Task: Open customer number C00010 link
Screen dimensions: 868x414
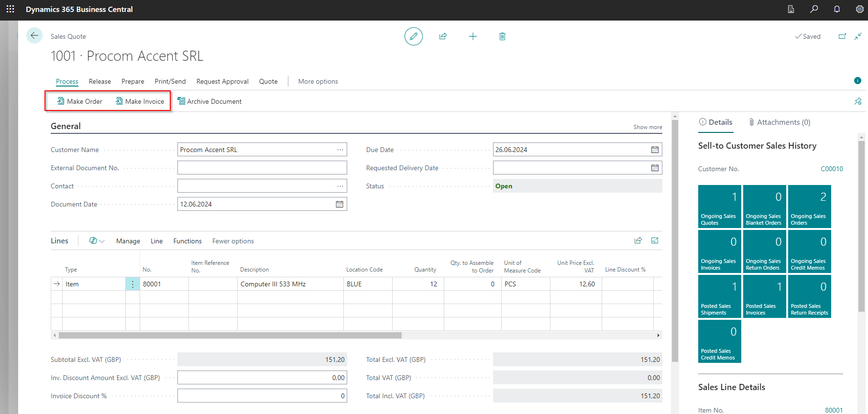Action: (x=832, y=169)
